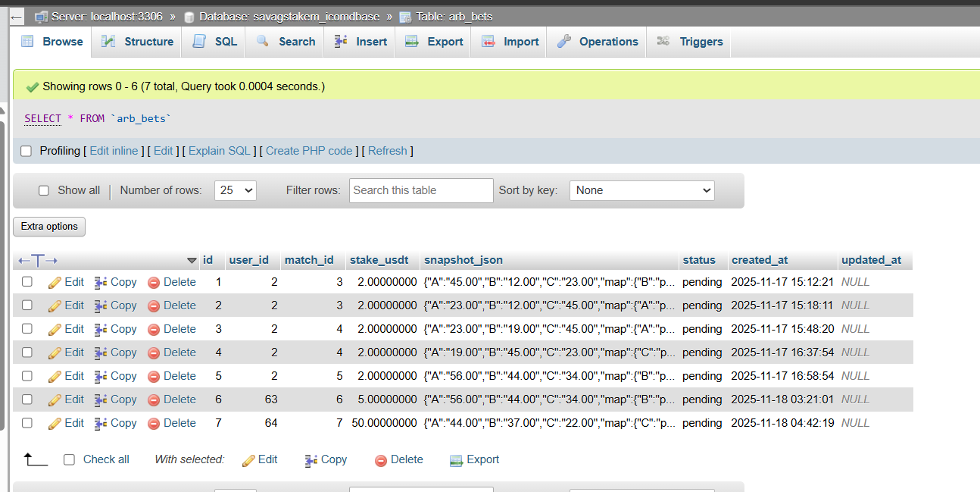Click the Export icon below the table
The image size is (980, 492).
pos(456,460)
